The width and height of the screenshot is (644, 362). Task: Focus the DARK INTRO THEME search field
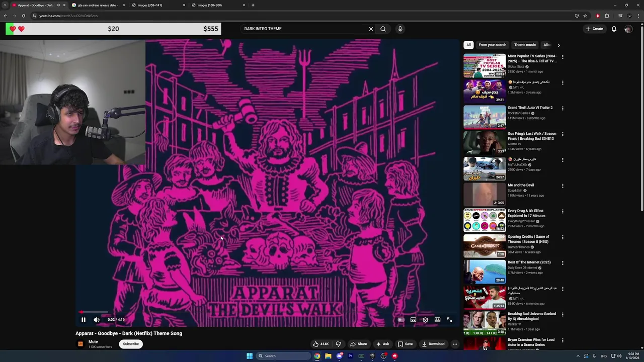(304, 29)
